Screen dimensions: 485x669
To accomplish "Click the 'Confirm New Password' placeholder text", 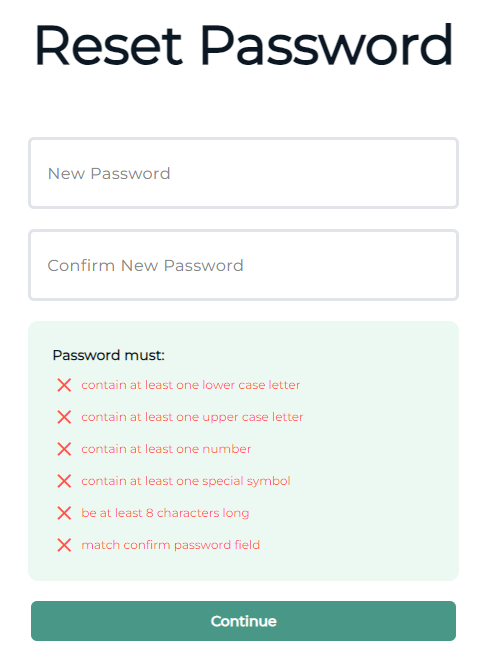I will coord(145,265).
